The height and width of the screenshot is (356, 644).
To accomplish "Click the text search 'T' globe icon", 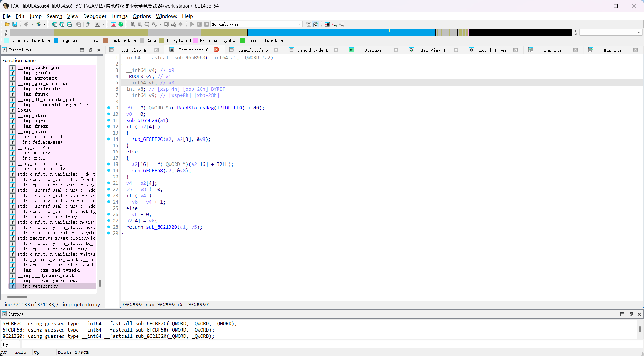I will 62,24.
